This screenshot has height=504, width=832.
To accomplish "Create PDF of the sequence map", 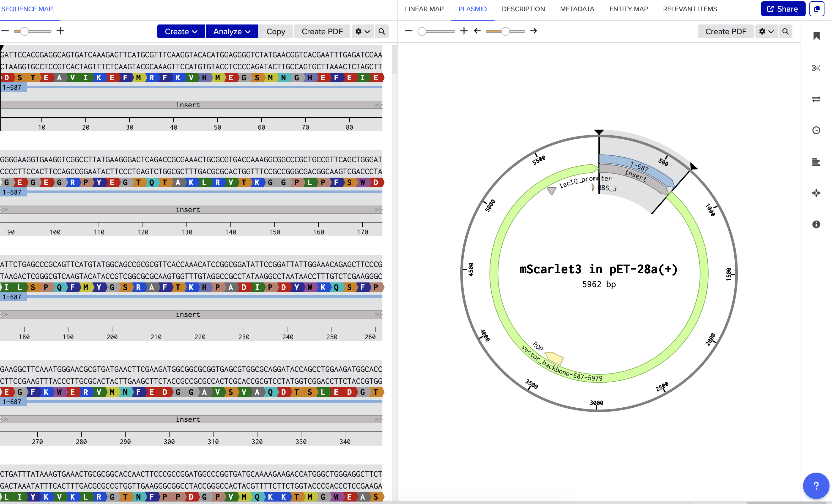I will (x=322, y=31).
